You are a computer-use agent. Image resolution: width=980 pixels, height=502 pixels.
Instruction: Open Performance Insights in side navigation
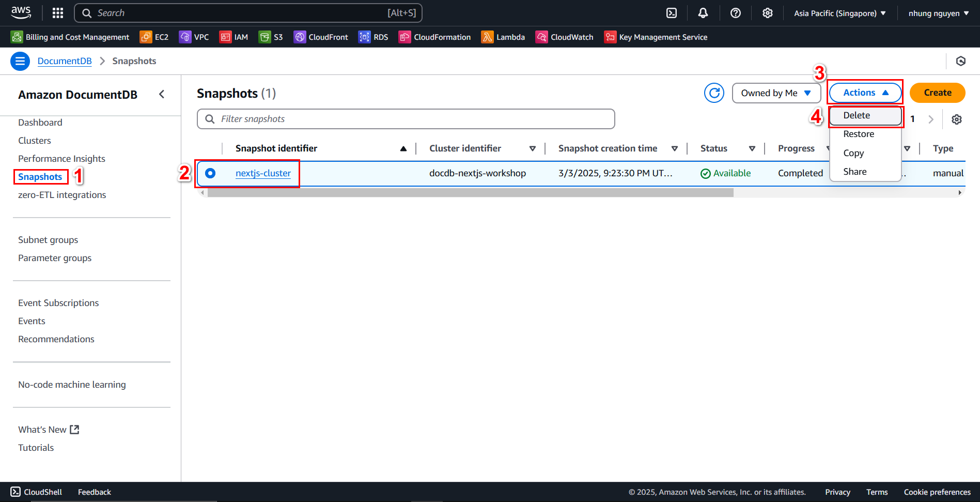(x=61, y=159)
